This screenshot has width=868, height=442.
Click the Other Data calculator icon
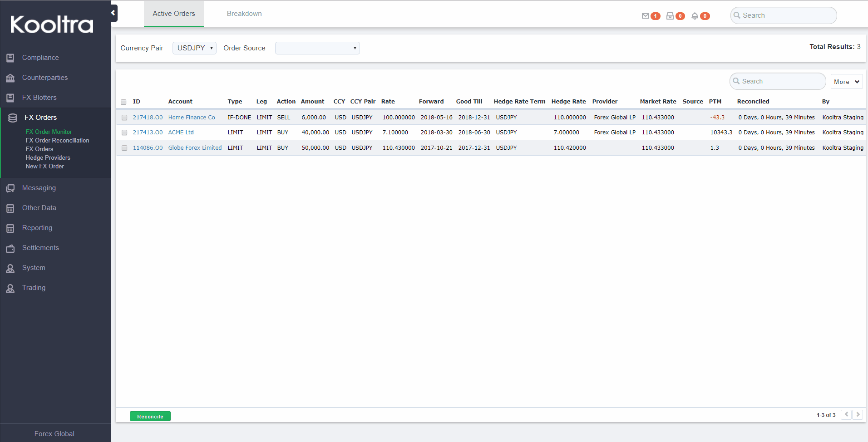[10, 208]
